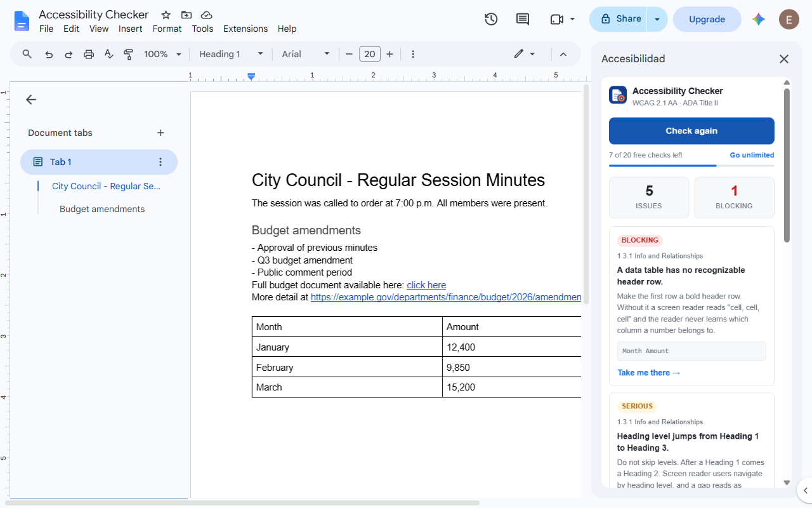Close the document tabs sidebar back arrow
The height and width of the screenshot is (508, 812).
click(x=31, y=100)
